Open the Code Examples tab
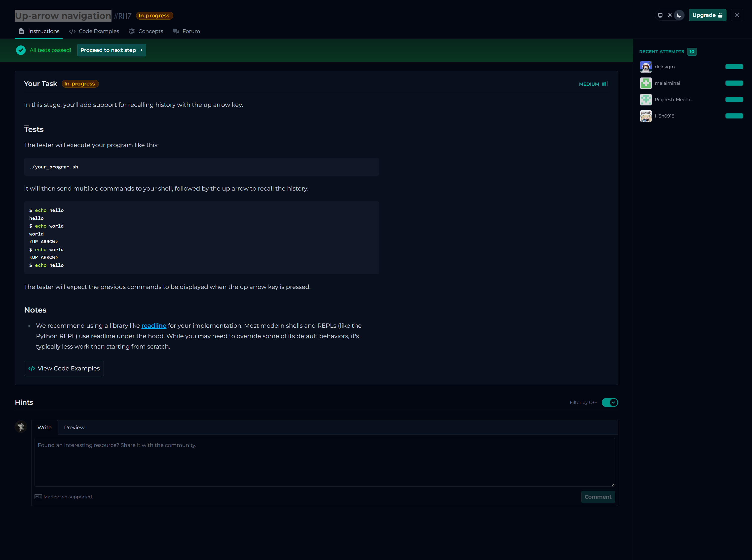The image size is (752, 560). [x=94, y=31]
